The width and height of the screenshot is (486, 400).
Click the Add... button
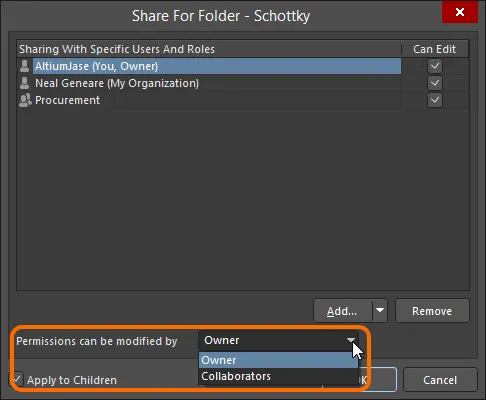point(343,311)
